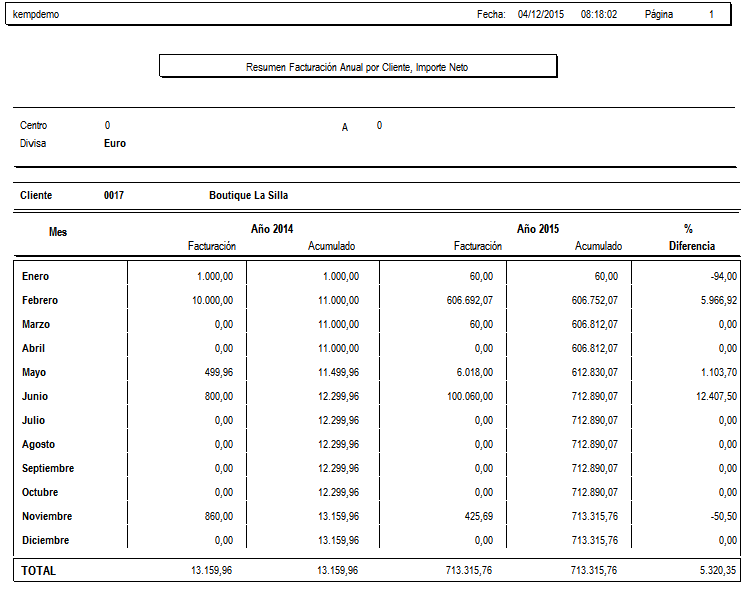Click the 'Año 2014' header
Image resolution: width=747 pixels, height=590 pixels.
click(x=272, y=229)
